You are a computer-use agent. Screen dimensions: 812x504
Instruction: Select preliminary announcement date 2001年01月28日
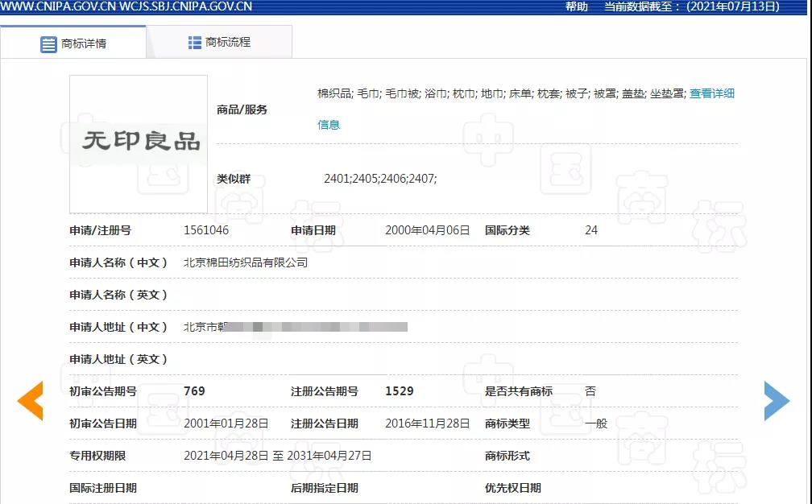coord(226,423)
